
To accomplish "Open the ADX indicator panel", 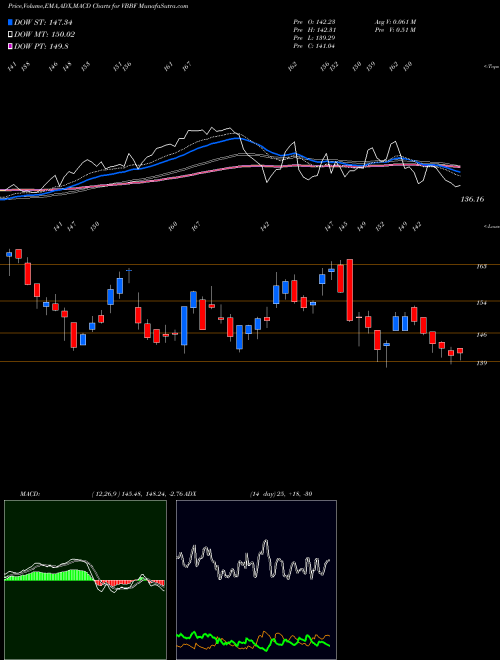I will coord(256,580).
